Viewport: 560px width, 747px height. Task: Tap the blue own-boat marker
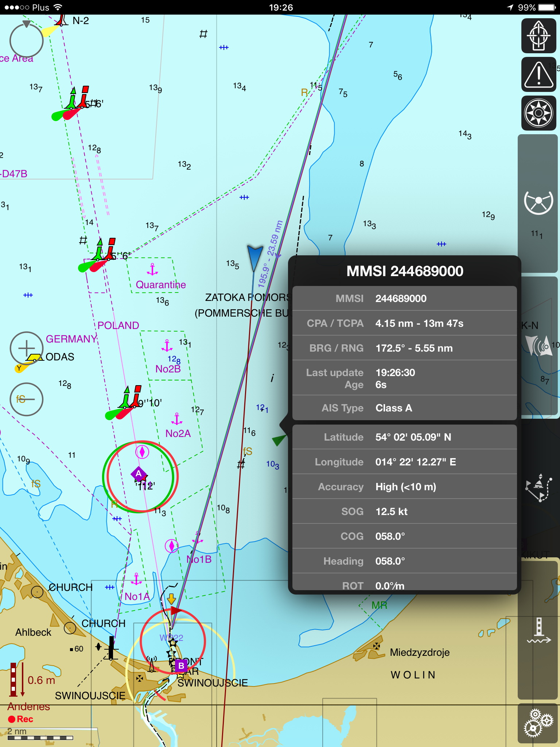254,257
